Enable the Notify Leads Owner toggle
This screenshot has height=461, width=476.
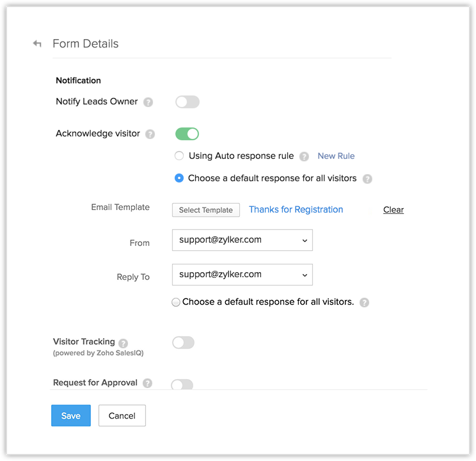coord(187,102)
